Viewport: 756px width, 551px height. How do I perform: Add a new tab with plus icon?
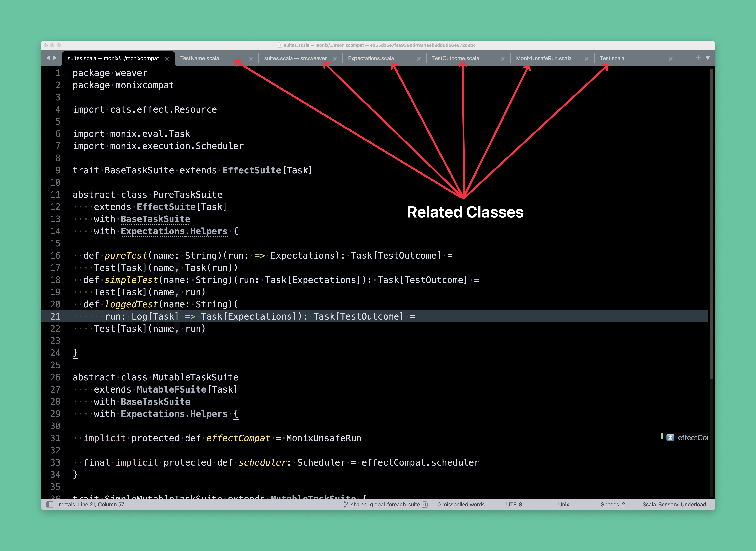(698, 58)
